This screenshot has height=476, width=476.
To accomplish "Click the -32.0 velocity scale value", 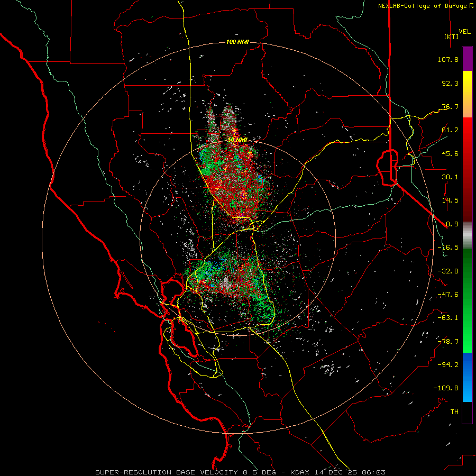I will [448, 271].
